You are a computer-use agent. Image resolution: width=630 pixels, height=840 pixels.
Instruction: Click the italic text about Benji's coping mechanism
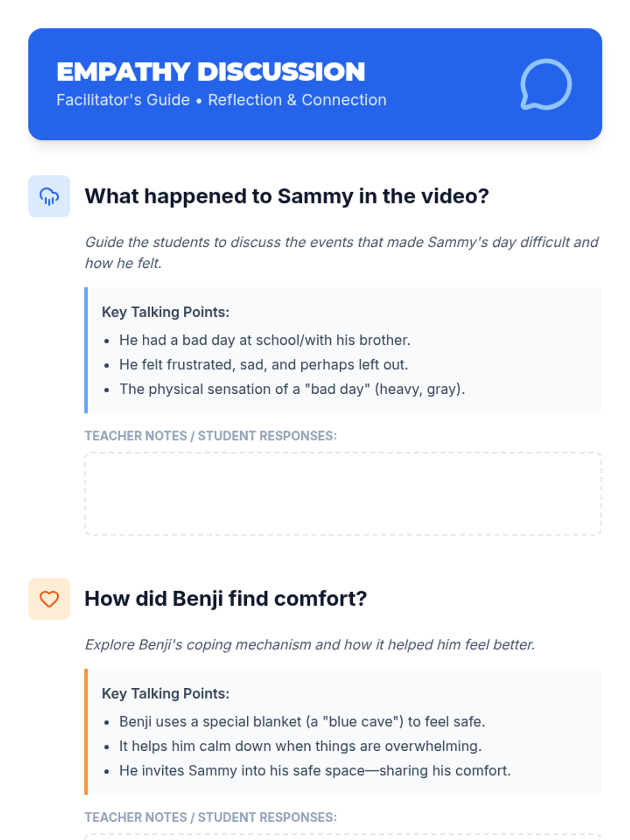[310, 645]
